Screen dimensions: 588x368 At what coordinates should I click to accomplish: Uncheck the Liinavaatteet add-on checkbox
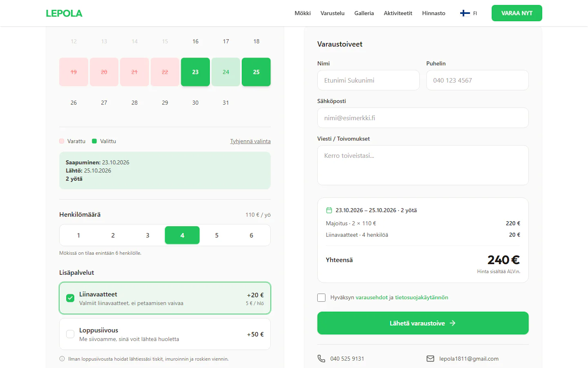tap(70, 298)
